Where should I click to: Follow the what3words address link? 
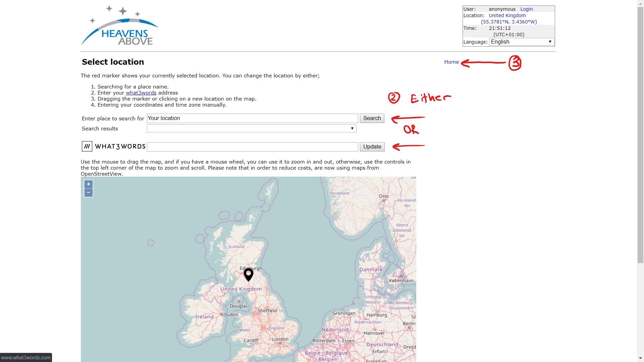pos(141,93)
